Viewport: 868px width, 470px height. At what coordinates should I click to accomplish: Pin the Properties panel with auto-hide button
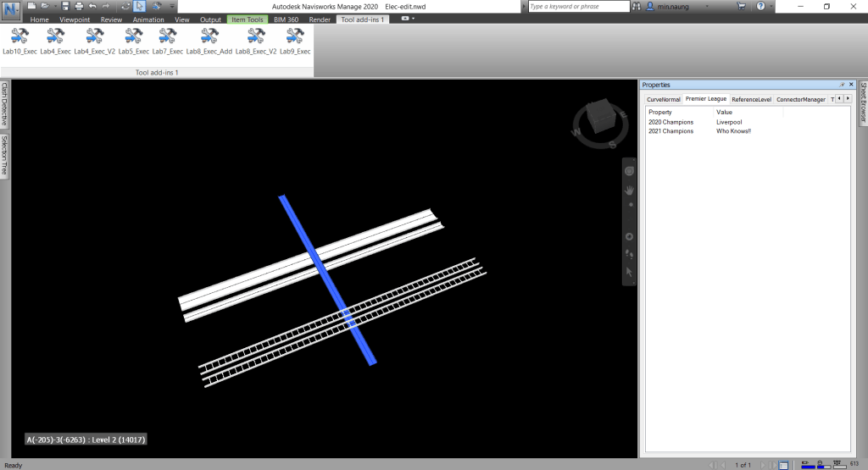[x=842, y=85]
